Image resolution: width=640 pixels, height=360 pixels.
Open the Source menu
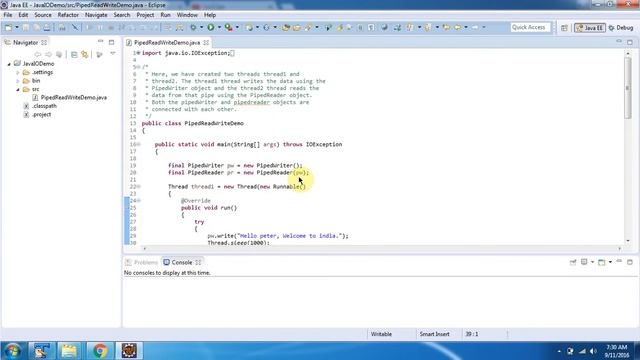tap(43, 15)
